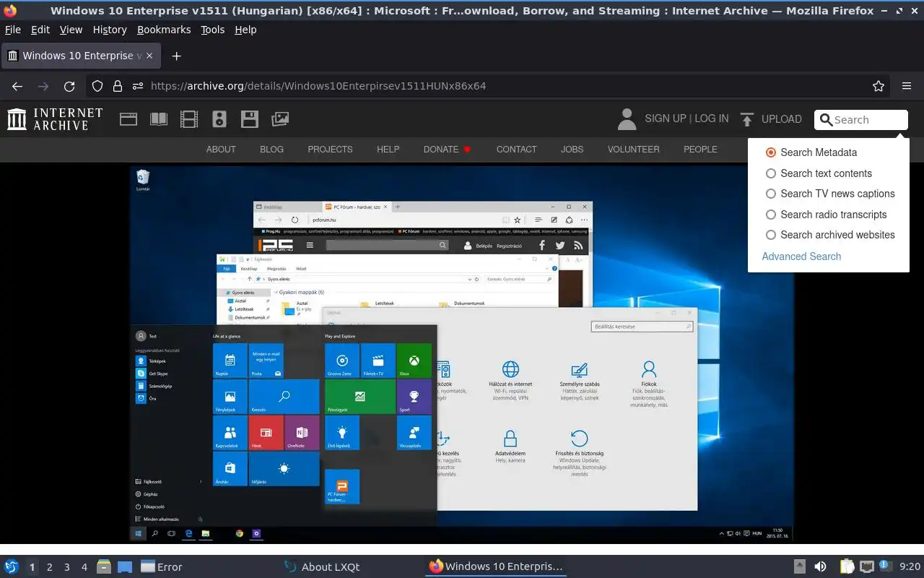Image resolution: width=924 pixels, height=578 pixels.
Task: Focus the archive Search input field
Action: 861,120
